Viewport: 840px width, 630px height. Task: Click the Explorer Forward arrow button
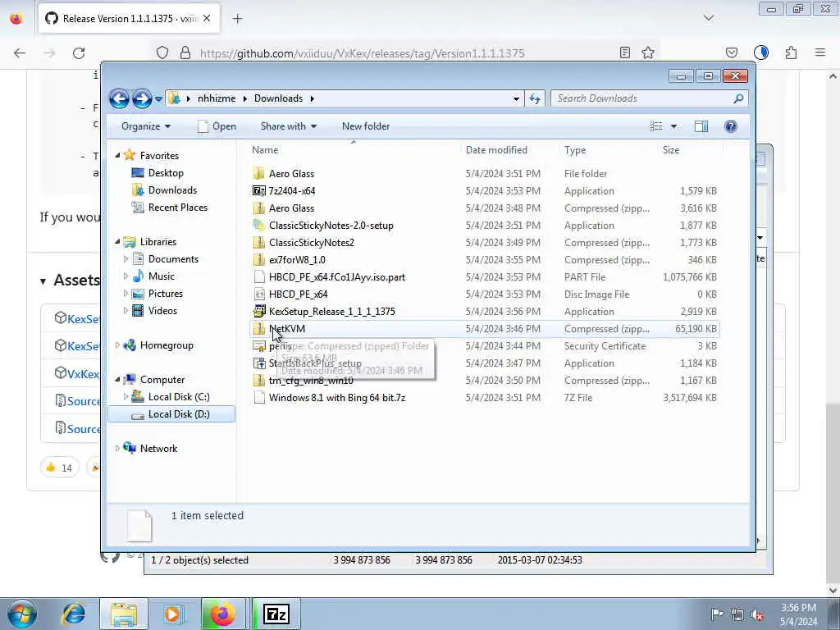tap(141, 98)
